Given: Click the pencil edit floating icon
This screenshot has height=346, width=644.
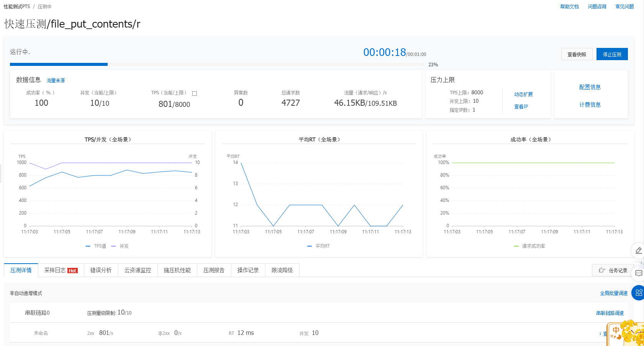Looking at the screenshot, I should coord(638,251).
